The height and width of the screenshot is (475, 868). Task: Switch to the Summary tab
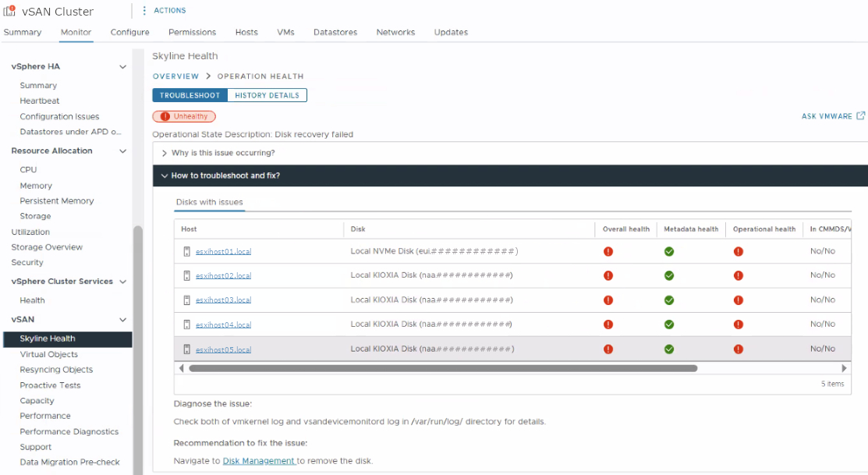point(23,32)
